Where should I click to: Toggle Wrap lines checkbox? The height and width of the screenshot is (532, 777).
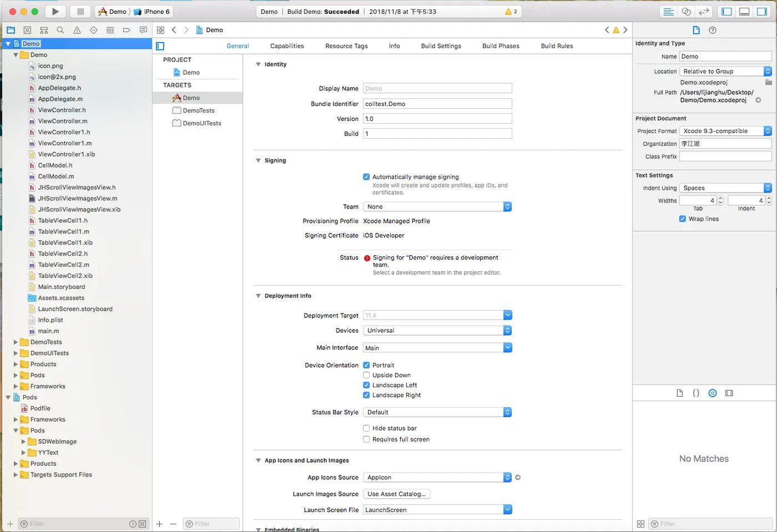pyautogui.click(x=683, y=219)
